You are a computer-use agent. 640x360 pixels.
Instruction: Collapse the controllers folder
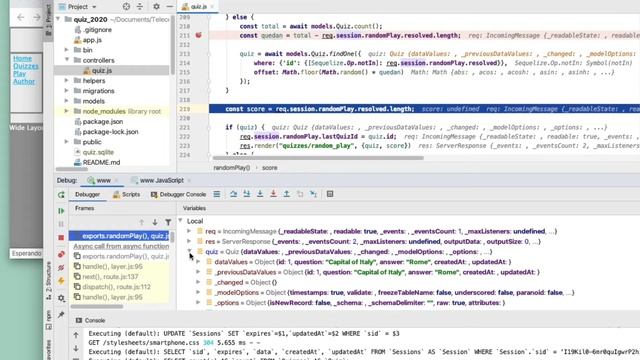click(x=67, y=60)
